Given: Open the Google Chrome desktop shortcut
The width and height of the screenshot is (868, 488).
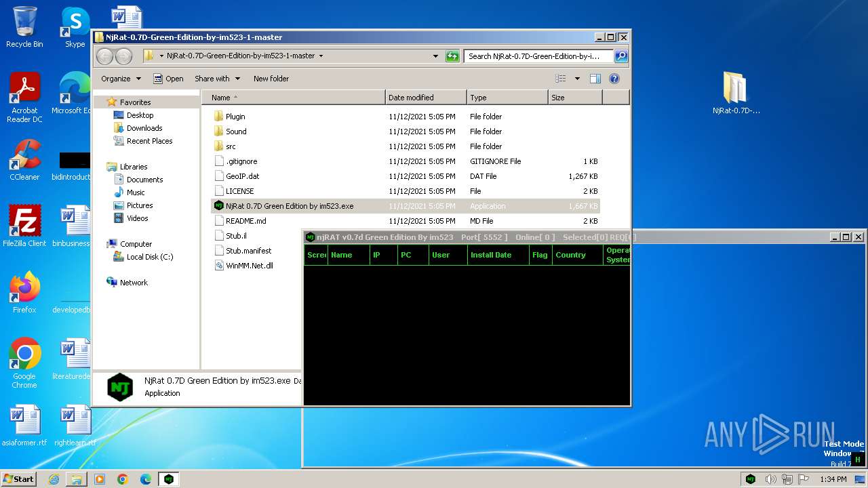Looking at the screenshot, I should [x=24, y=363].
